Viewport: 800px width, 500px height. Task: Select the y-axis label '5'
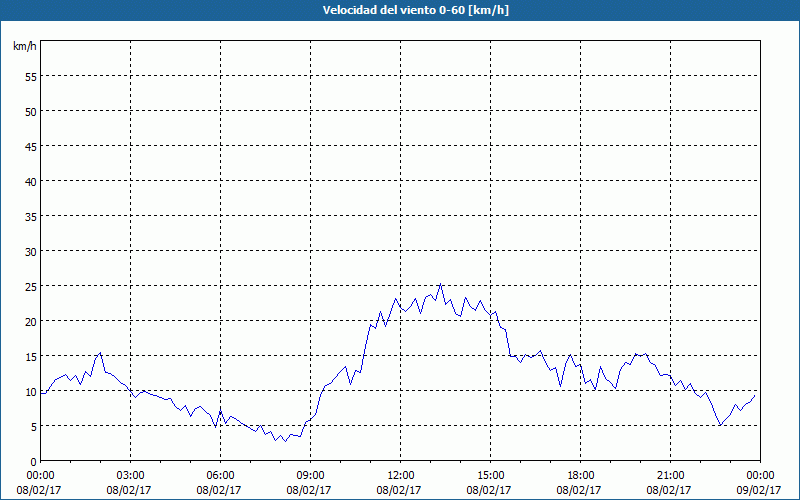pyautogui.click(x=34, y=427)
